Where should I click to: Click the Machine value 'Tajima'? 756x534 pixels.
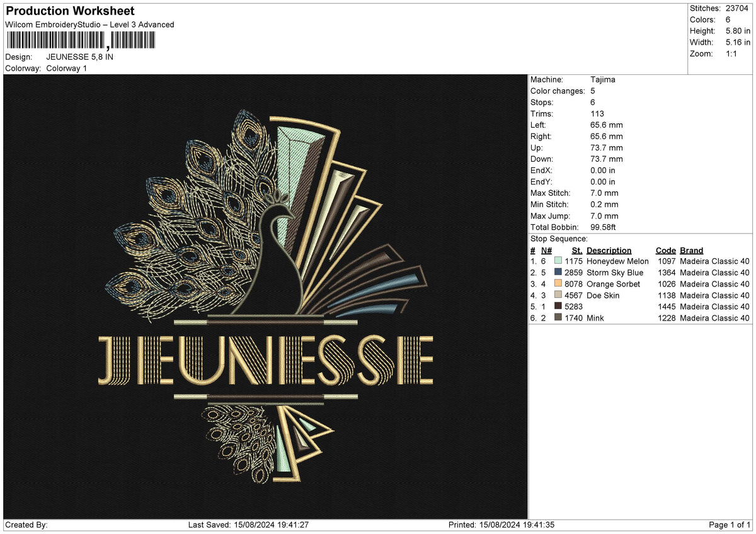coord(603,79)
